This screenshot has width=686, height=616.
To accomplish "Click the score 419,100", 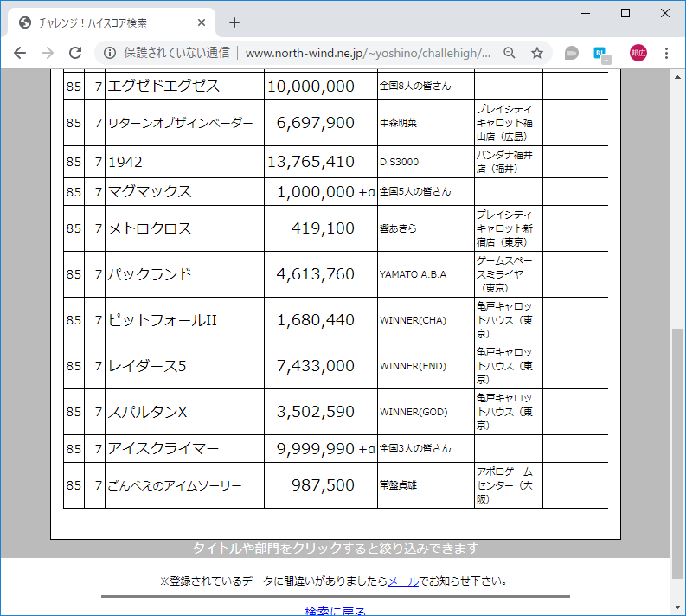I will [x=323, y=228].
